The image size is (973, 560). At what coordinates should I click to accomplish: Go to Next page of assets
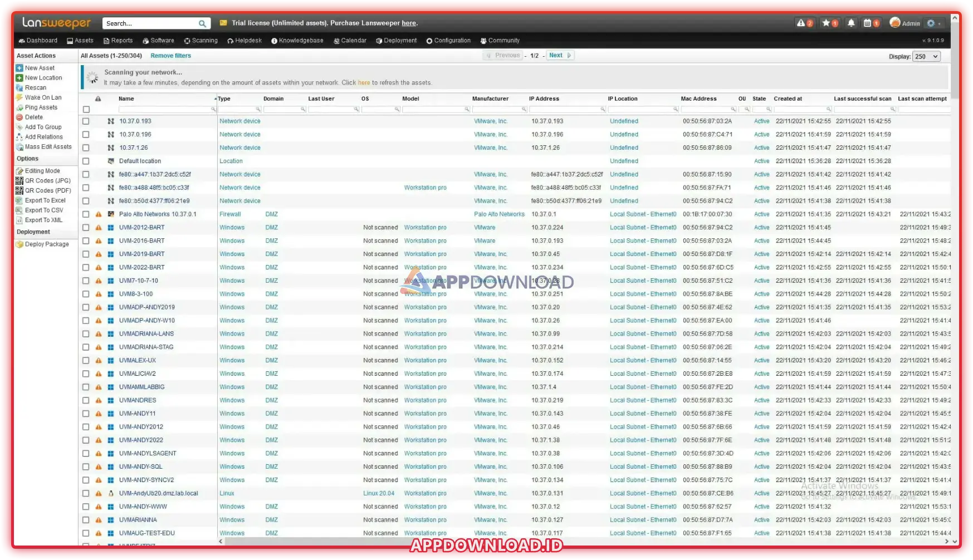click(x=559, y=55)
